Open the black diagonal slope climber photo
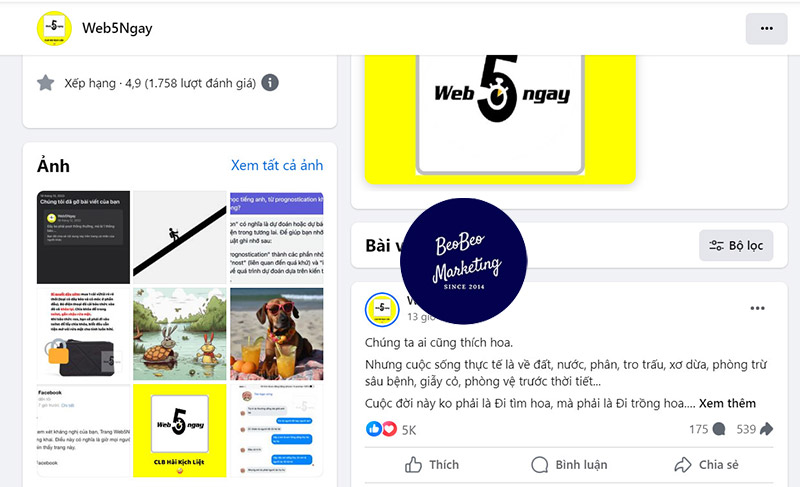Image resolution: width=800 pixels, height=487 pixels. pyautogui.click(x=180, y=237)
